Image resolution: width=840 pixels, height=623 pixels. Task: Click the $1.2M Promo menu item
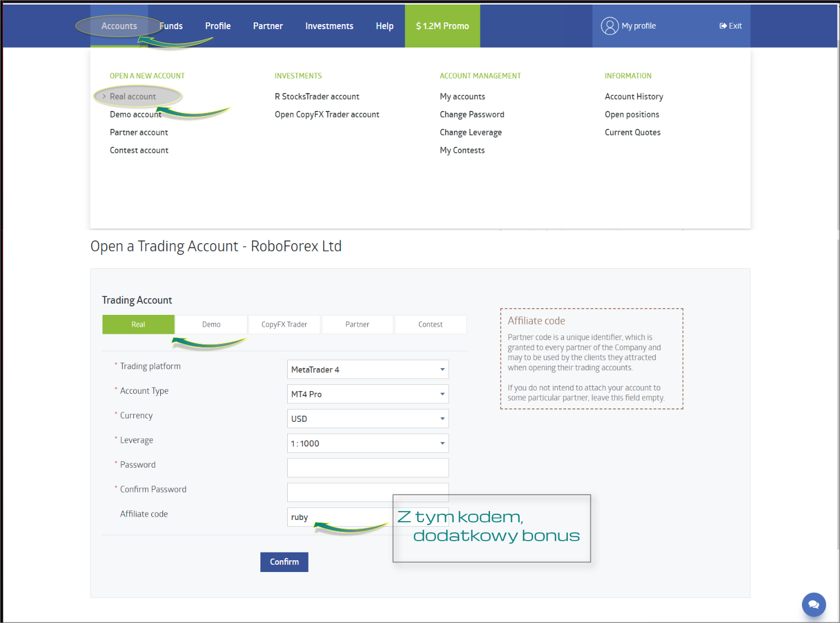(x=442, y=26)
